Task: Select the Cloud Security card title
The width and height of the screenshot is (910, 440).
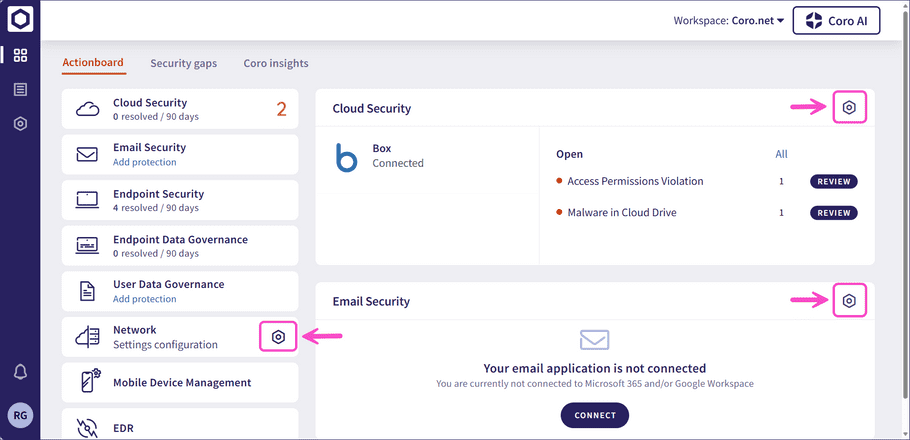Action: pos(150,103)
